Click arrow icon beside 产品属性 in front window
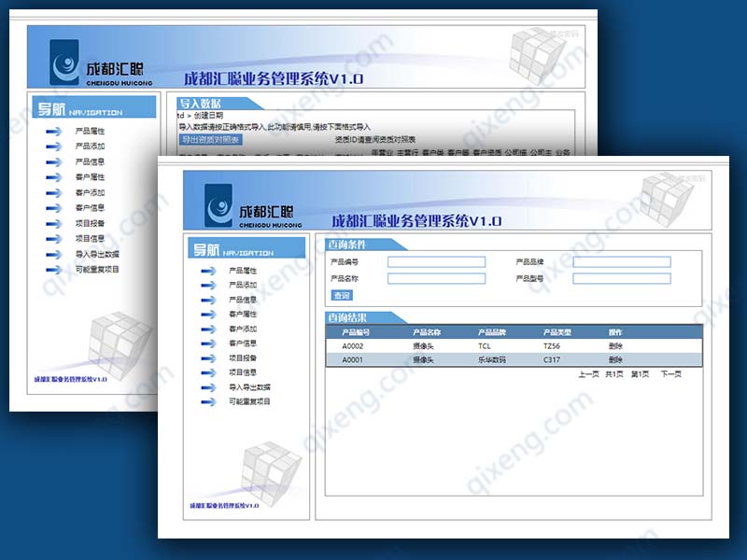Screen dimensions: 747x560 [x=208, y=271]
